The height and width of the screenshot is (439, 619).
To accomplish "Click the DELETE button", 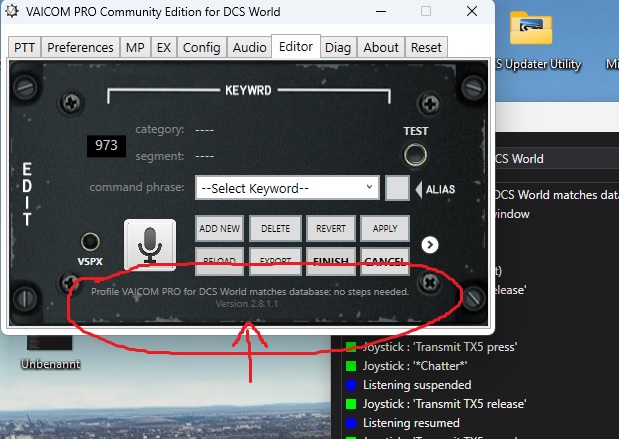I will 276,228.
